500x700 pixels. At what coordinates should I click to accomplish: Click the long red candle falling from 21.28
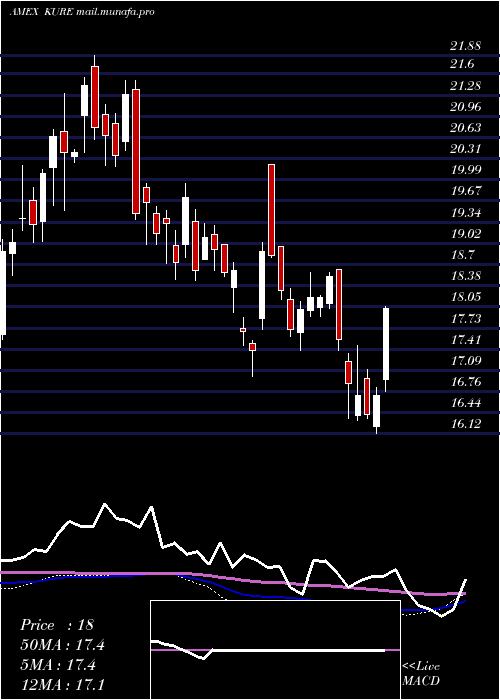(136, 151)
